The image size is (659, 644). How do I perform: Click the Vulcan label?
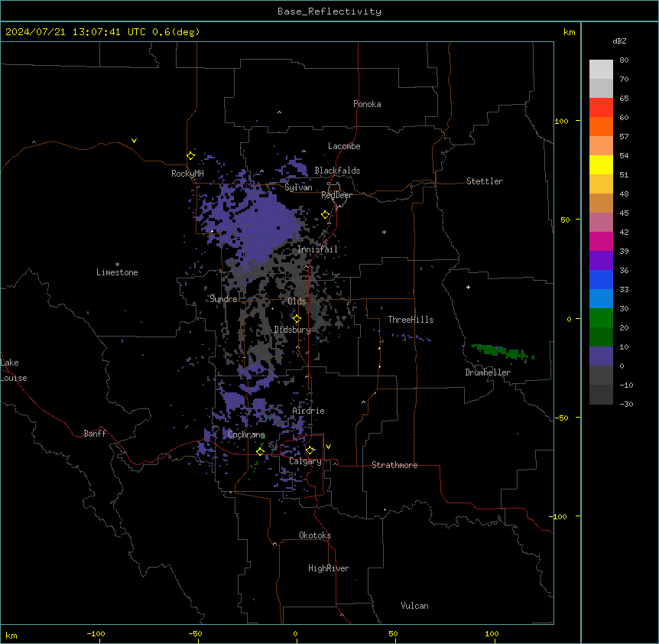(415, 606)
